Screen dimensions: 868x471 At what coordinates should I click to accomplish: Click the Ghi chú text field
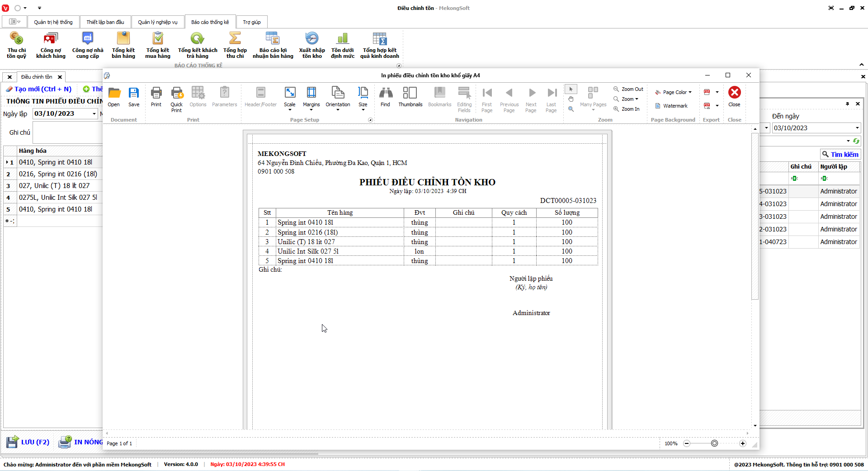(68, 132)
